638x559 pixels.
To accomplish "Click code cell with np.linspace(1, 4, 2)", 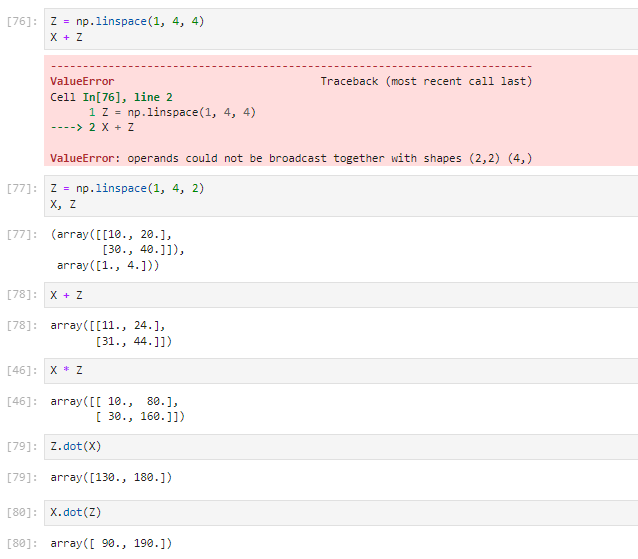I will pos(341,196).
